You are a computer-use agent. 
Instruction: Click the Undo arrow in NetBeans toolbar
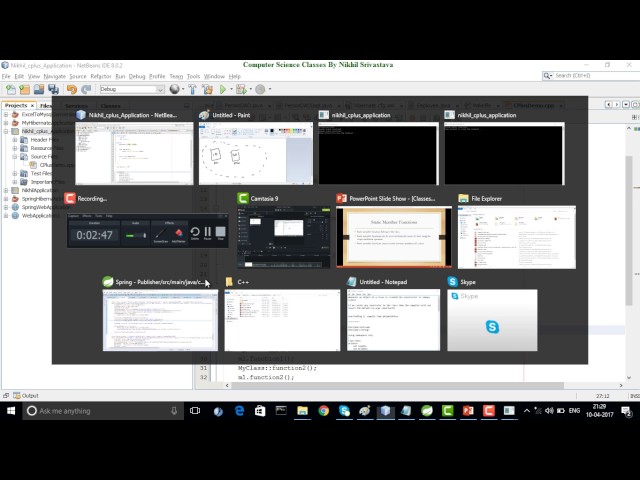point(72,89)
